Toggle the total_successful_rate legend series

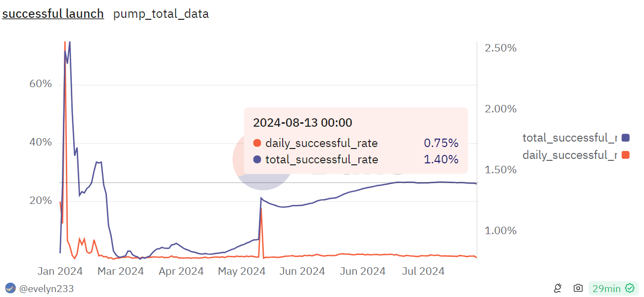(x=570, y=138)
